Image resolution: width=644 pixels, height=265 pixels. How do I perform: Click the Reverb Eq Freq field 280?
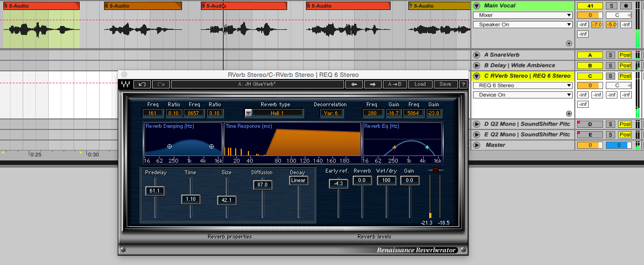pos(373,113)
